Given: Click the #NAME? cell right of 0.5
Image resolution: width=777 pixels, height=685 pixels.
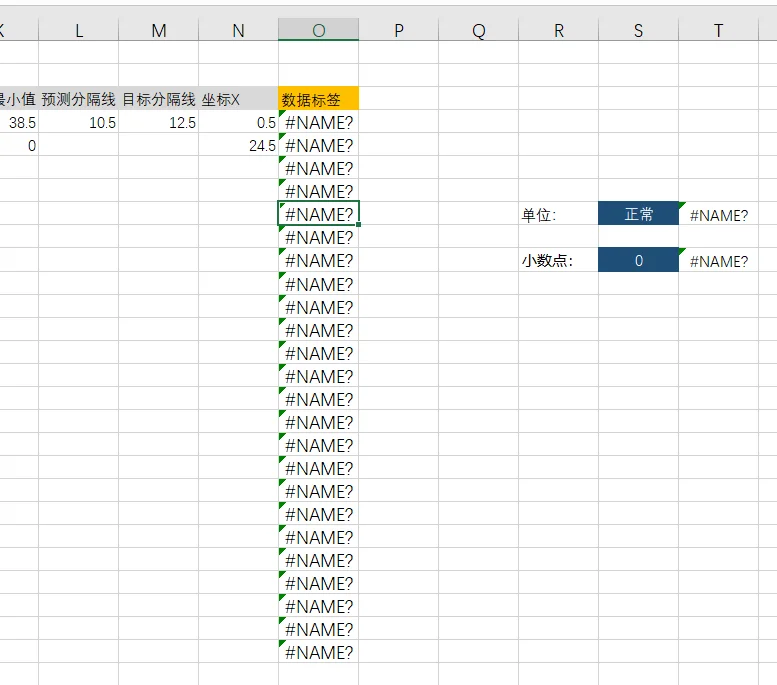Looking at the screenshot, I should click(319, 122).
